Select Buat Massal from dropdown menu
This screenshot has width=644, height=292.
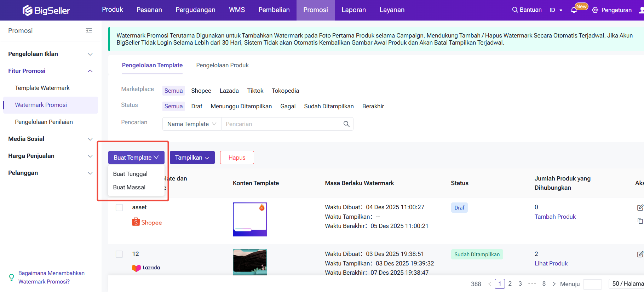[129, 187]
